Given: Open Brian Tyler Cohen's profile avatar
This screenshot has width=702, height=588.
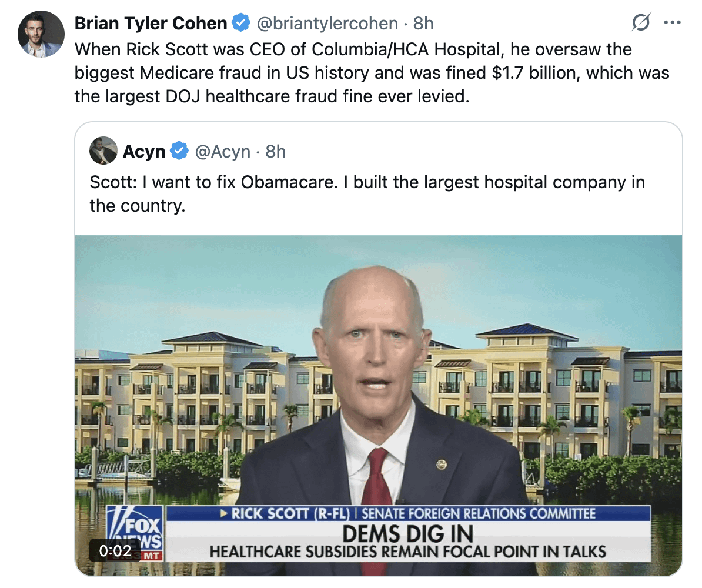Looking at the screenshot, I should coord(40,34).
